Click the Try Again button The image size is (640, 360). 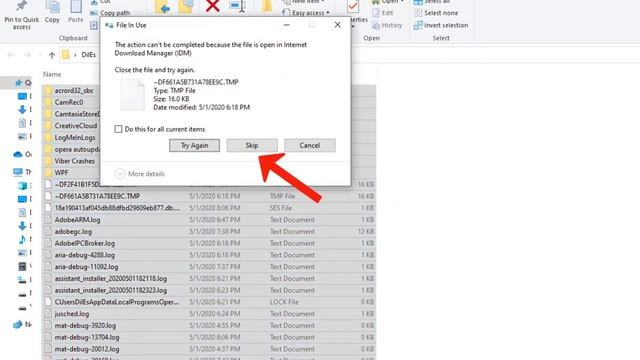point(194,145)
